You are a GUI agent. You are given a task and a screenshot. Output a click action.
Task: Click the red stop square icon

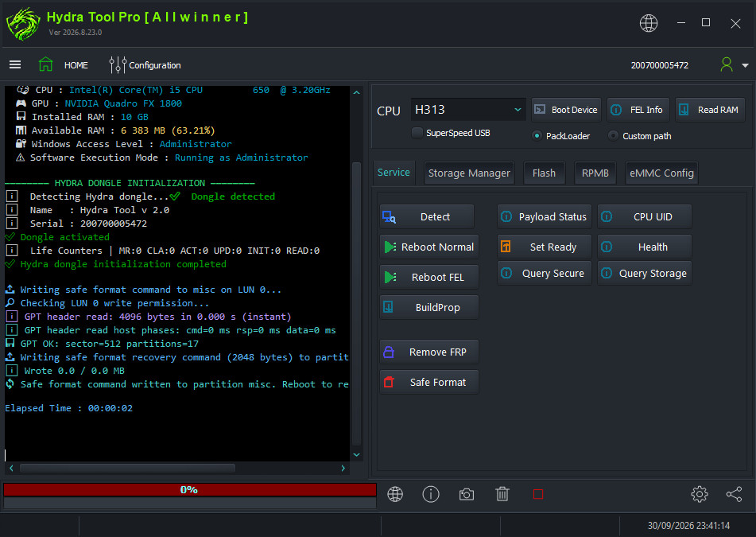(538, 494)
